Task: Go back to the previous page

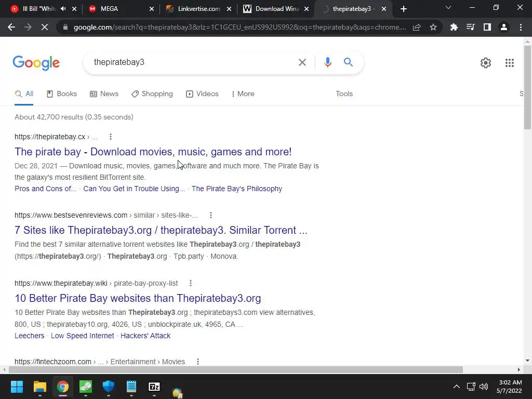Action: point(11,27)
